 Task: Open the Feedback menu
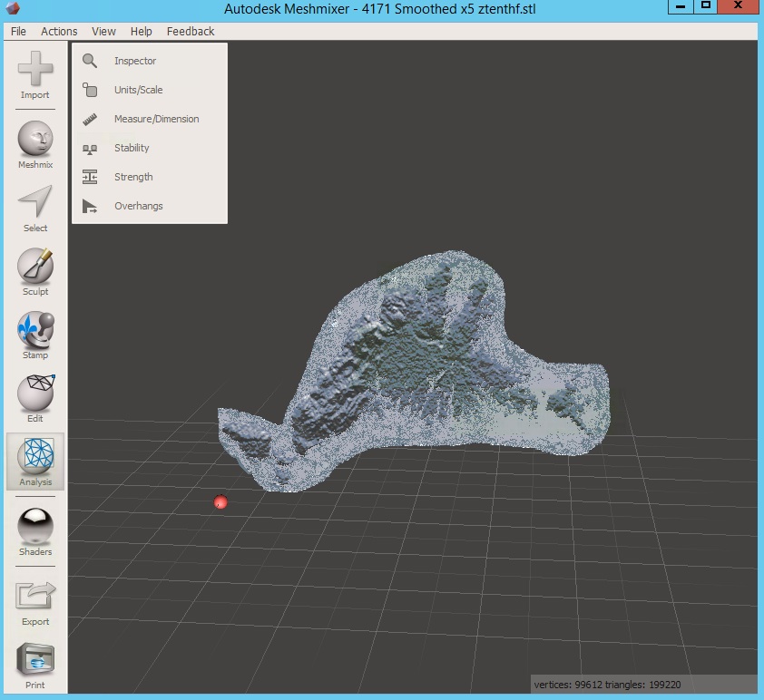(191, 32)
